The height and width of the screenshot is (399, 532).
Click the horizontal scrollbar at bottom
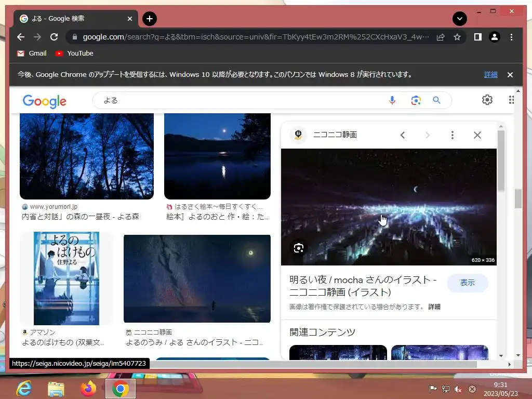point(312,364)
